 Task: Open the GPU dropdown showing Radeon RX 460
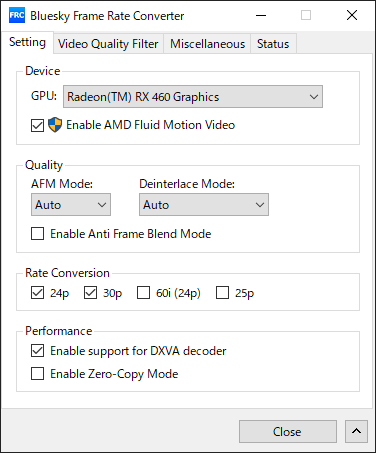193,97
